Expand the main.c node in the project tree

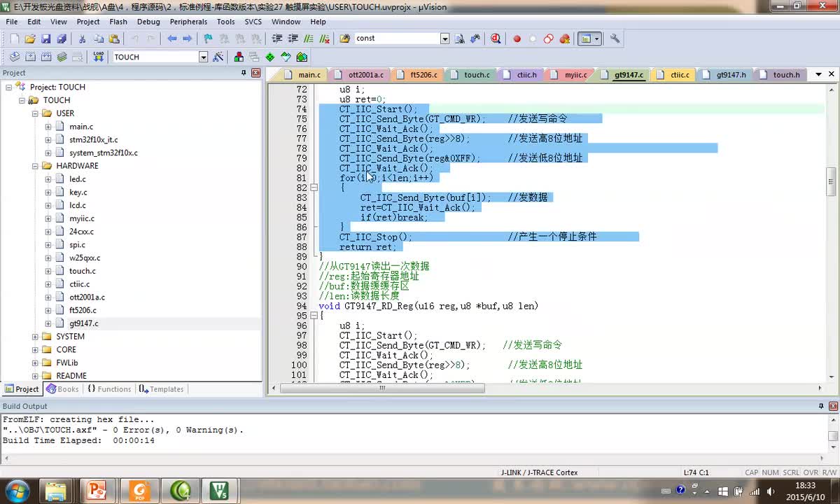48,127
